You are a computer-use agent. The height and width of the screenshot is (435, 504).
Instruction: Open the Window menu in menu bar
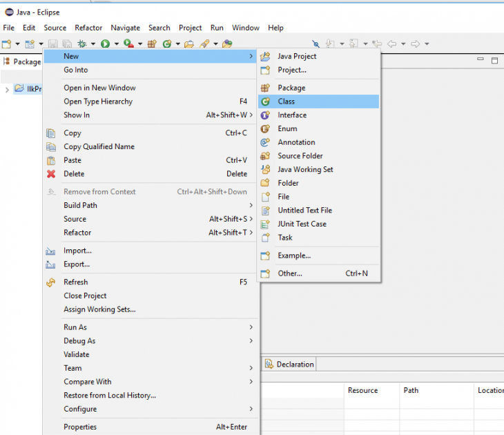click(x=246, y=28)
